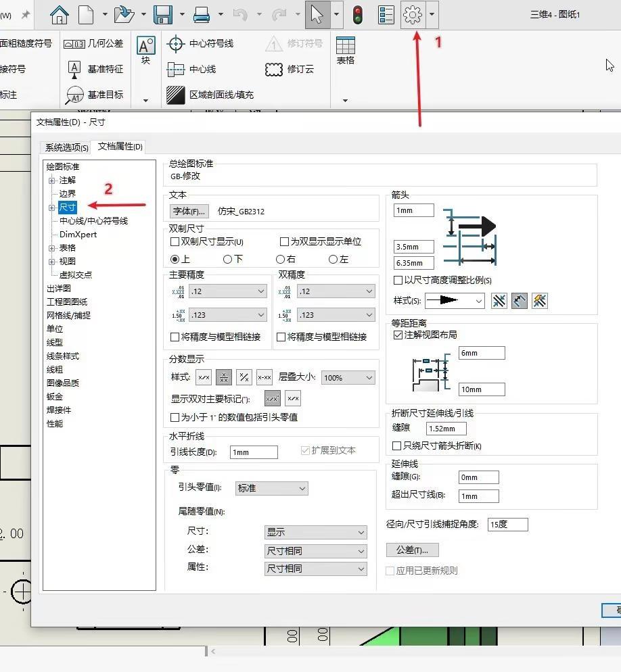Select the 右 radio button

point(280,260)
